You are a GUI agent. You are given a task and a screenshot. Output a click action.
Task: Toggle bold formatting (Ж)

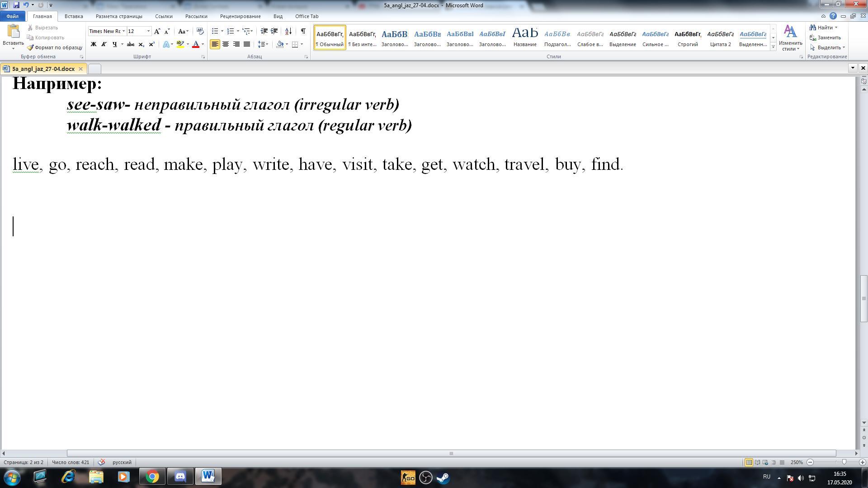coord(93,44)
